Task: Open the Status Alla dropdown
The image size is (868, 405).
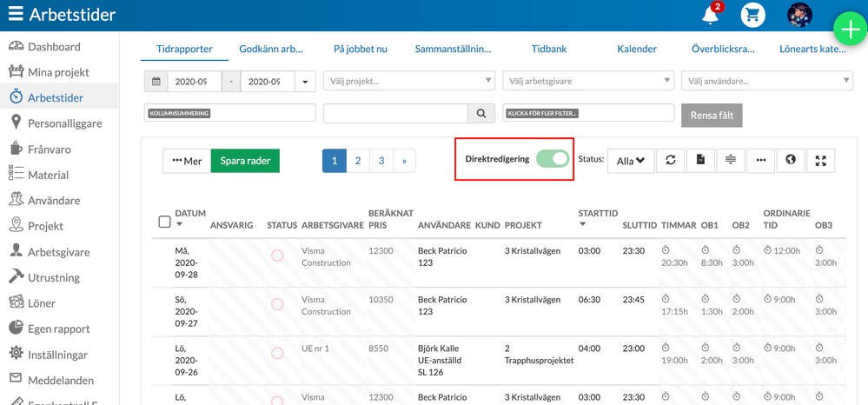Action: point(631,161)
